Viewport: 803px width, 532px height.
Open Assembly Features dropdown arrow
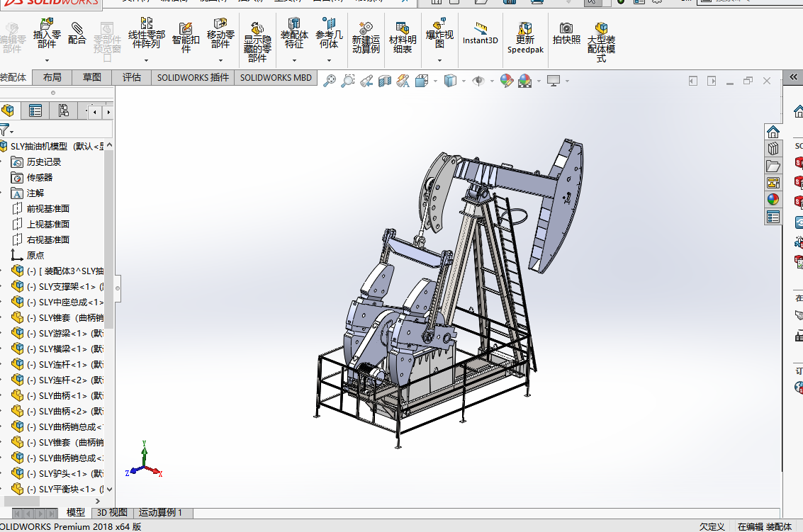click(294, 60)
